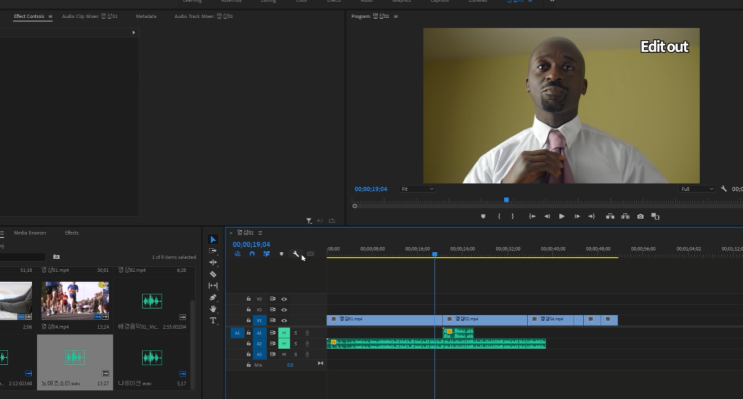Open the Full playback resolution dropdown
The height and width of the screenshot is (399, 743).
[x=696, y=189]
